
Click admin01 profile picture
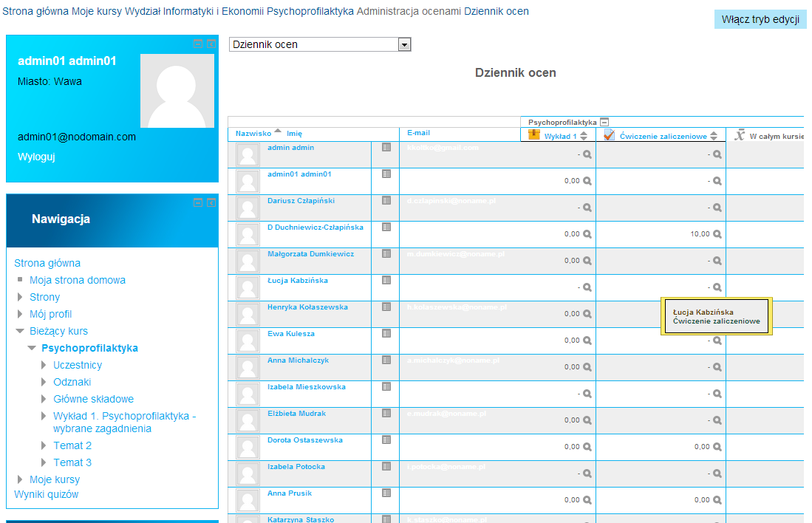point(177,91)
